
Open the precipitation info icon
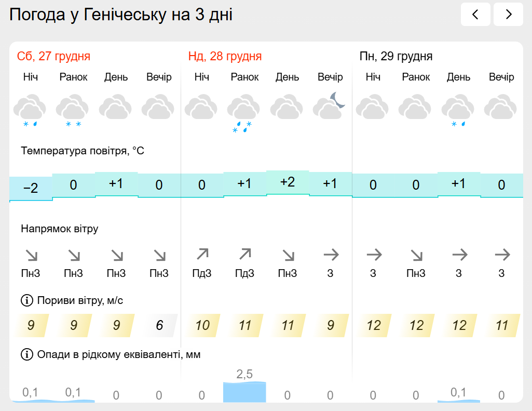[x=26, y=354]
